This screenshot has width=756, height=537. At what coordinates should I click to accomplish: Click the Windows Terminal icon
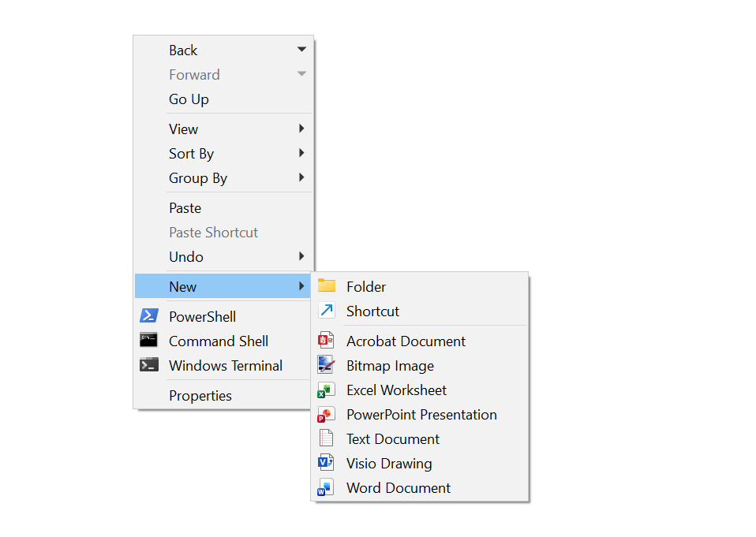coord(148,365)
